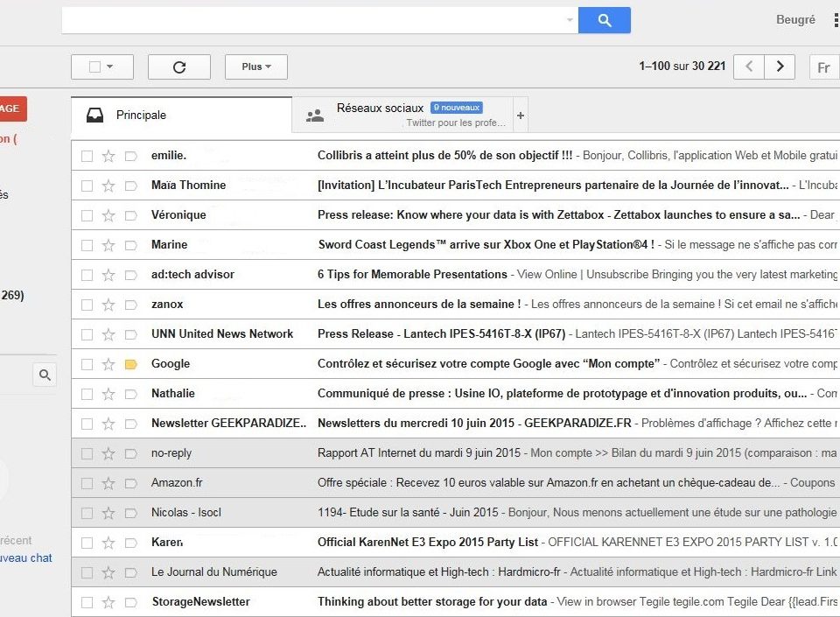The image size is (840, 617).
Task: Click the blue search magnifier button
Action: point(605,20)
